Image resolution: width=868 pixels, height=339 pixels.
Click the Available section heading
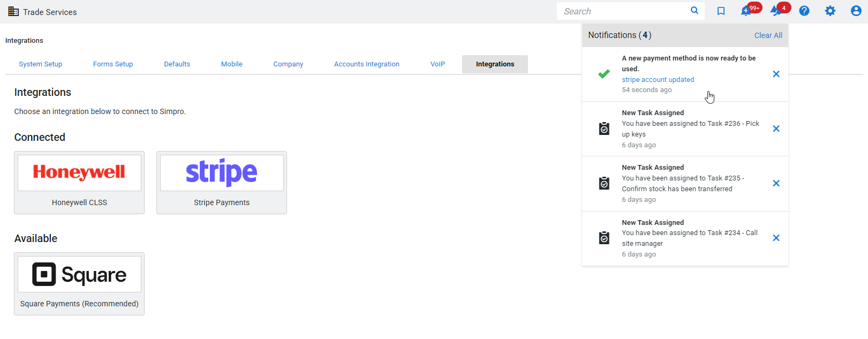[36, 238]
